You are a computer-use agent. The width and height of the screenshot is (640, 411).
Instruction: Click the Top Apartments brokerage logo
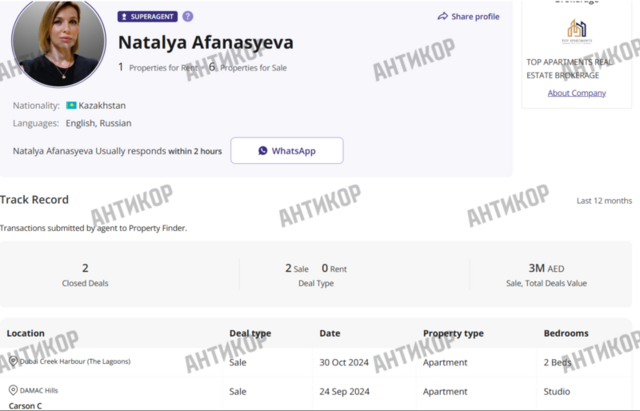tap(577, 31)
